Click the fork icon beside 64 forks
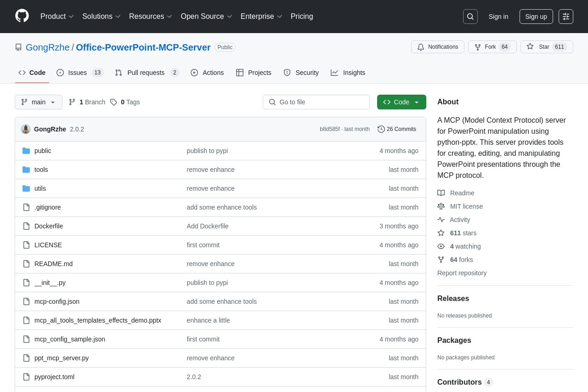Viewport: 588px width, 392px height. 441,260
